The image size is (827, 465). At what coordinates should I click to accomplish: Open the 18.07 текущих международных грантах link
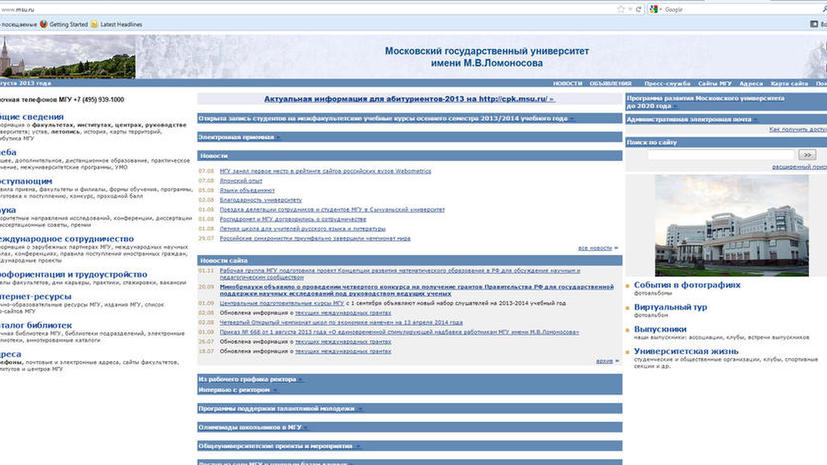click(x=343, y=351)
